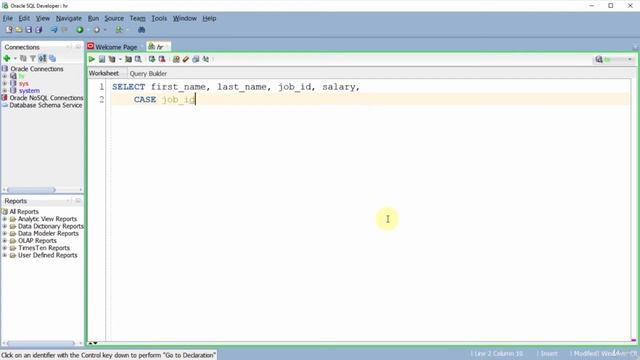Expand the Analytic View Reports folder

(5, 219)
